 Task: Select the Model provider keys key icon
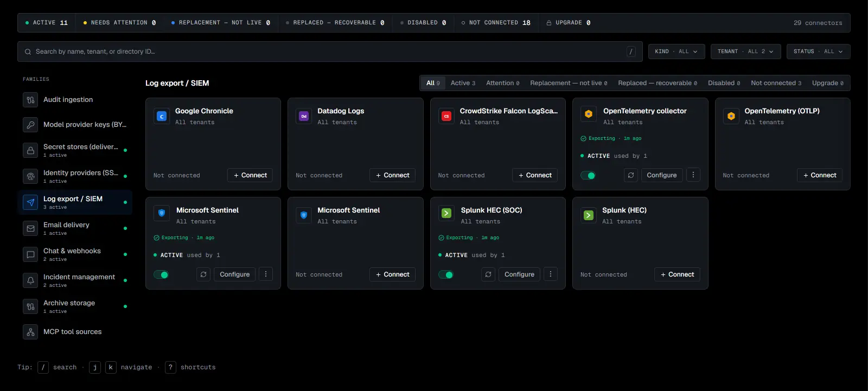[x=30, y=125]
